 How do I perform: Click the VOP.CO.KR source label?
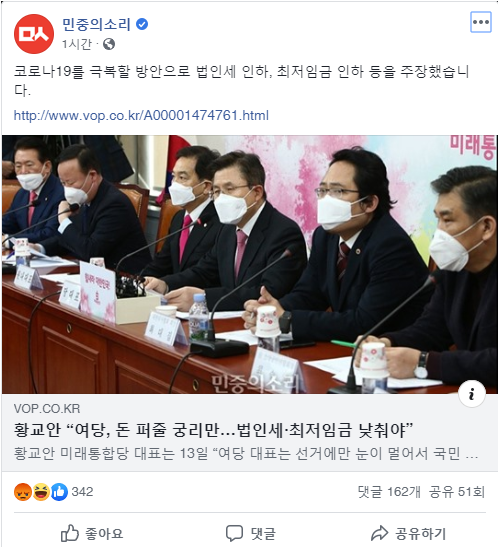pos(47,409)
